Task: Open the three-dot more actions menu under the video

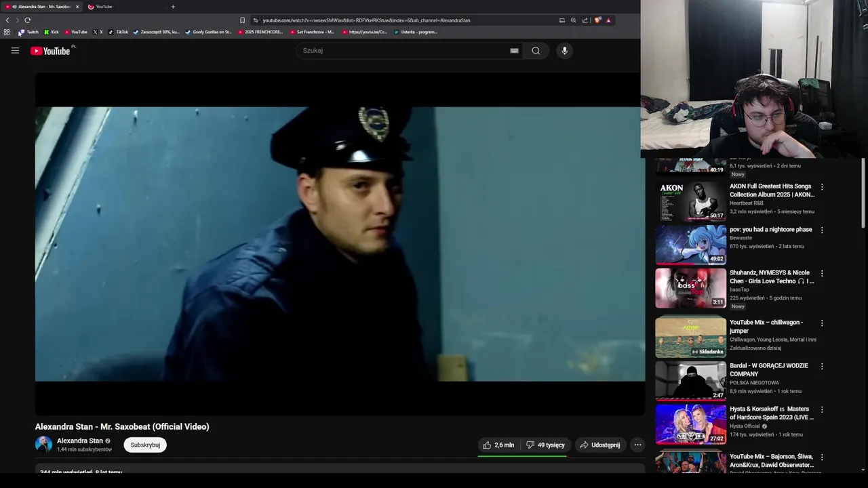Action: (637, 445)
